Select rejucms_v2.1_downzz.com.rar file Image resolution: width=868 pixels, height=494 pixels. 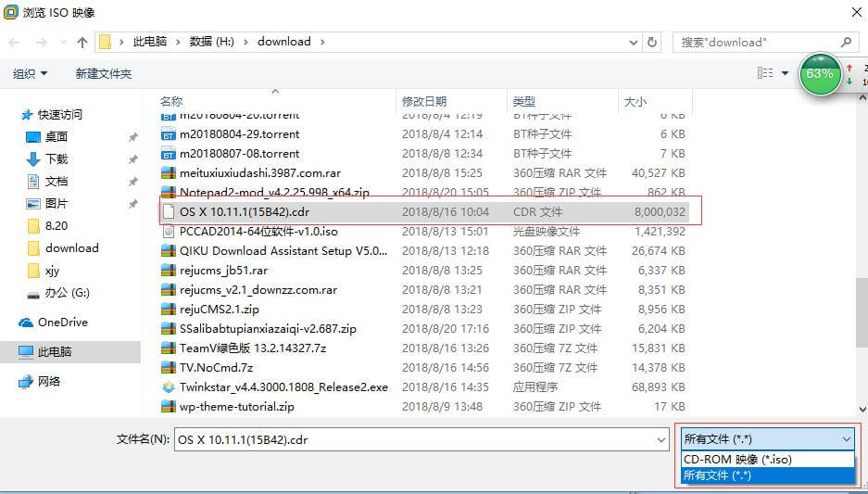tap(258, 290)
